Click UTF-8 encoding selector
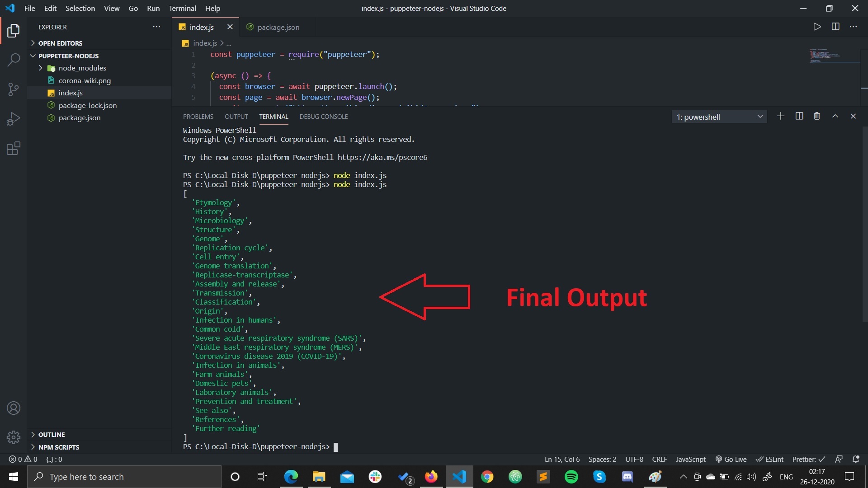The image size is (868, 488). 634,459
